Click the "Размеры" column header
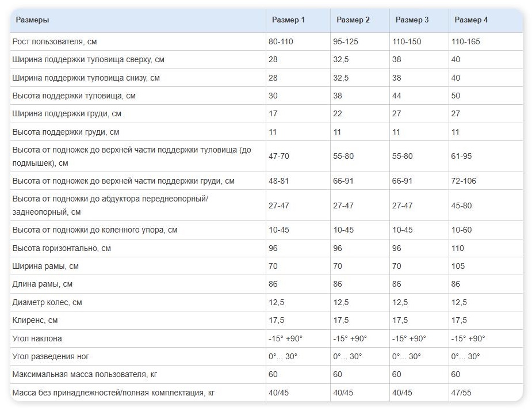Screen dimensions: 532x411 (x=32, y=20)
